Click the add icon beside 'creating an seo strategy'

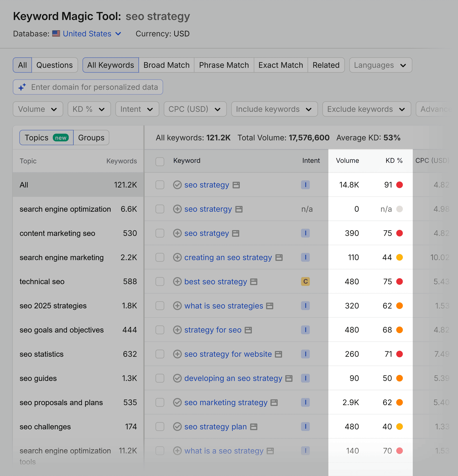pos(177,257)
